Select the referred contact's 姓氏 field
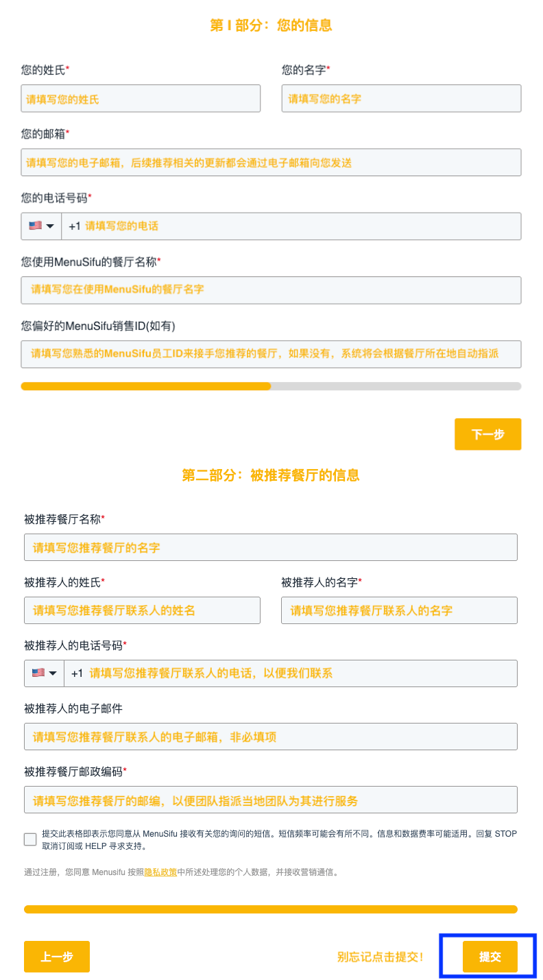Viewport: 543px width, 980px height. coord(142,610)
